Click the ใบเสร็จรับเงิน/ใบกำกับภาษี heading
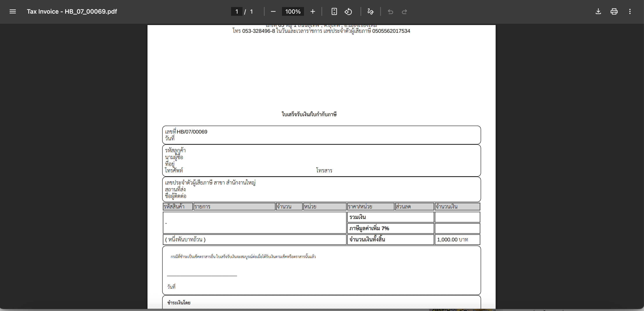644x311 pixels. (309, 114)
